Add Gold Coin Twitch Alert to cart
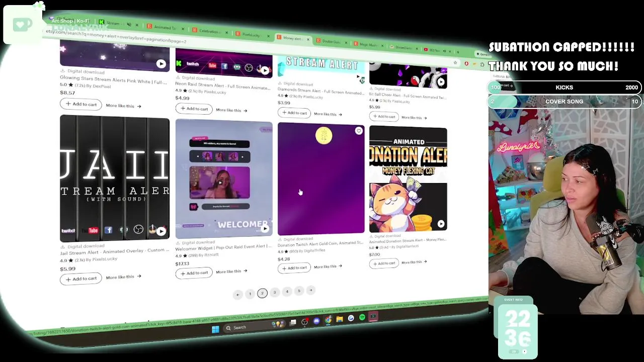This screenshot has width=644, height=362. 294,267
